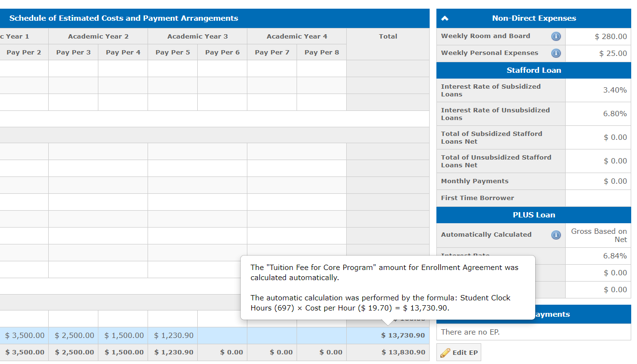
Task: Click Interest Rate of Subsidized Loans label
Action: coord(491,90)
